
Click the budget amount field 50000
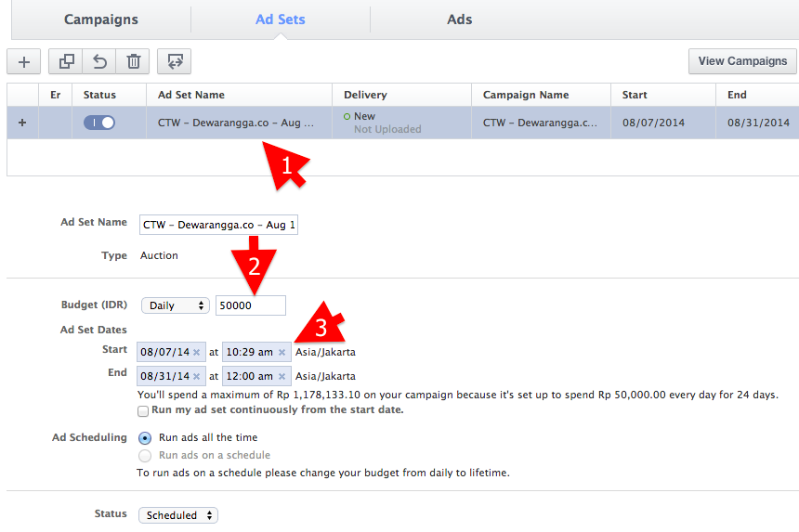point(250,305)
